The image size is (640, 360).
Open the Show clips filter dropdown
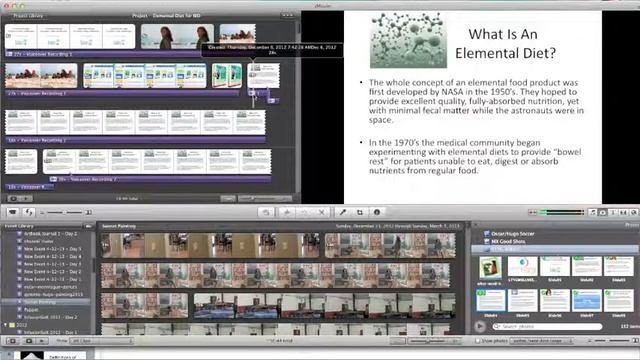[102, 341]
